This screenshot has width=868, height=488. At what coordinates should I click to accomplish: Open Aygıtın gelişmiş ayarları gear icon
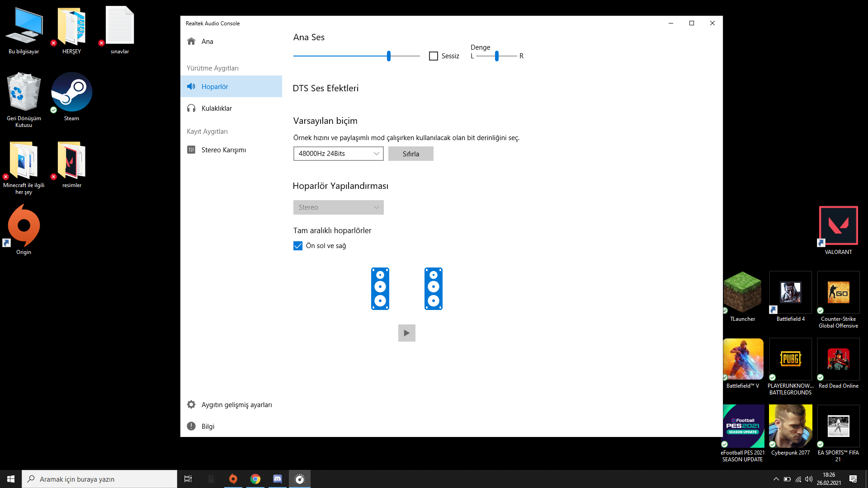(x=191, y=404)
